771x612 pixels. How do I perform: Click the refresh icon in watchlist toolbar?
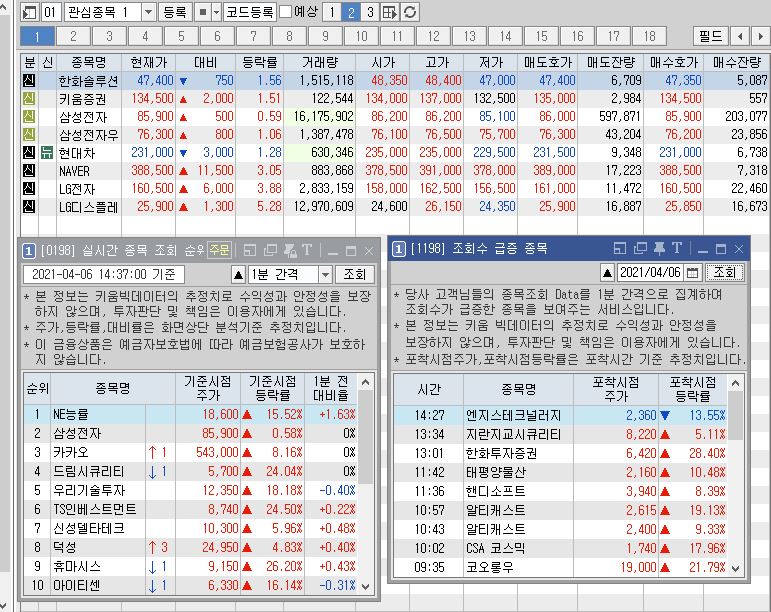(x=410, y=12)
